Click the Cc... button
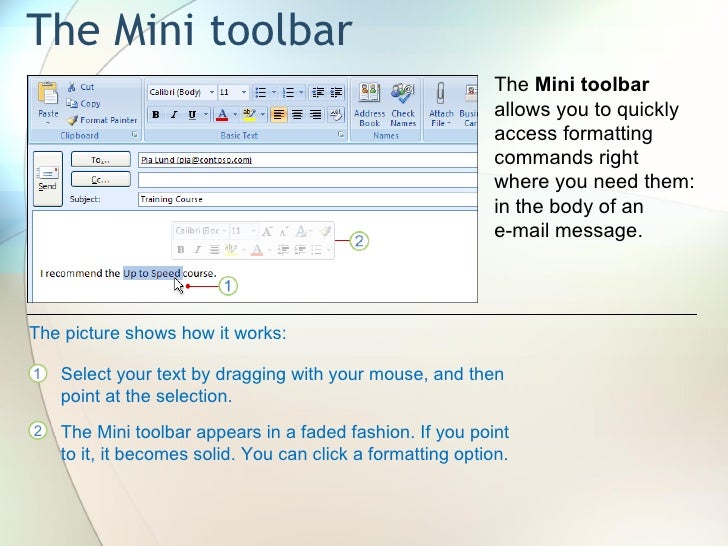 coord(101,179)
